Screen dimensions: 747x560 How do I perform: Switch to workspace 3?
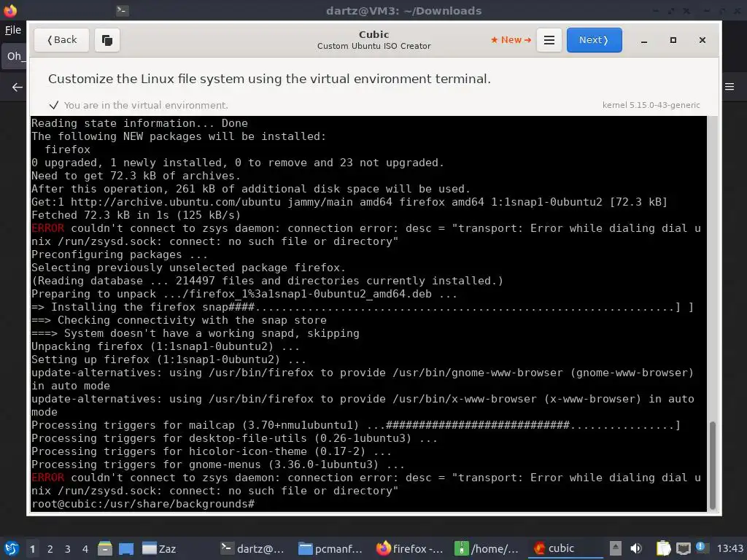68,549
